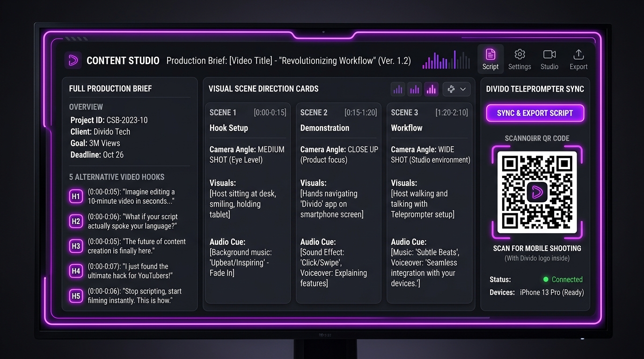This screenshot has height=359, width=644.
Task: Click the "CLOSE UP (Product focus)" camera angle
Action: click(339, 155)
